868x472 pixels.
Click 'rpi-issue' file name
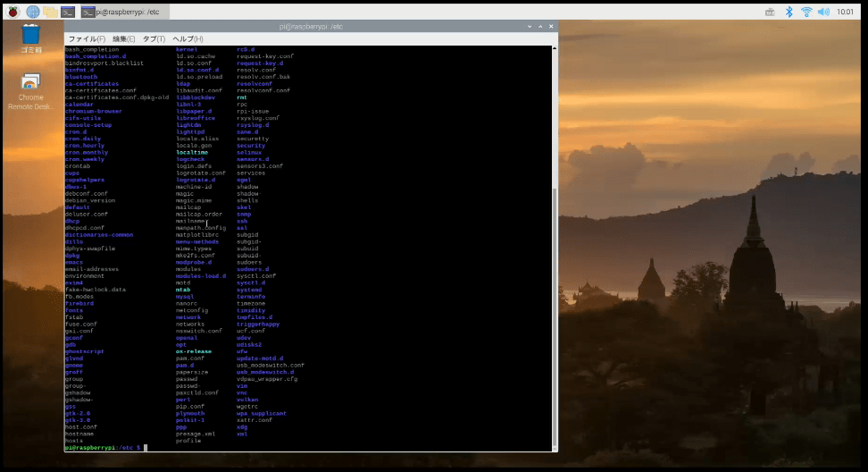coord(253,112)
